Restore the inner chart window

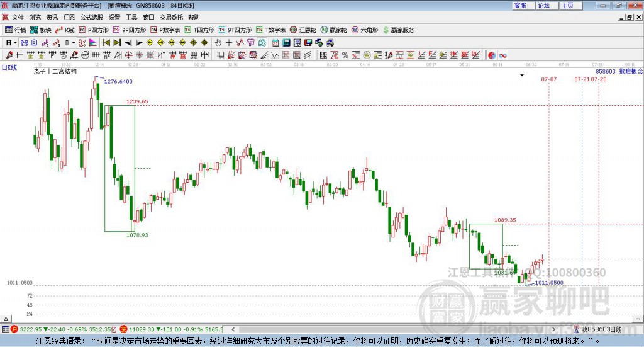[x=630, y=17]
